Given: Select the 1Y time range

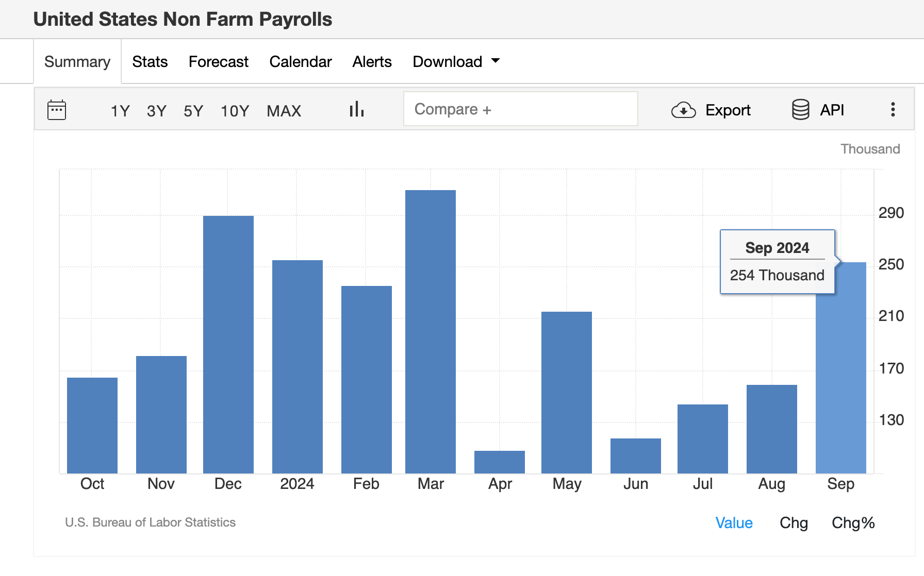Looking at the screenshot, I should coord(120,111).
